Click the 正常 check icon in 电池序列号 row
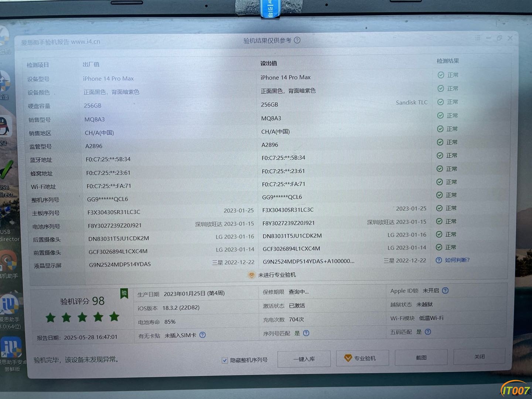The height and width of the screenshot is (399, 532). [x=439, y=221]
